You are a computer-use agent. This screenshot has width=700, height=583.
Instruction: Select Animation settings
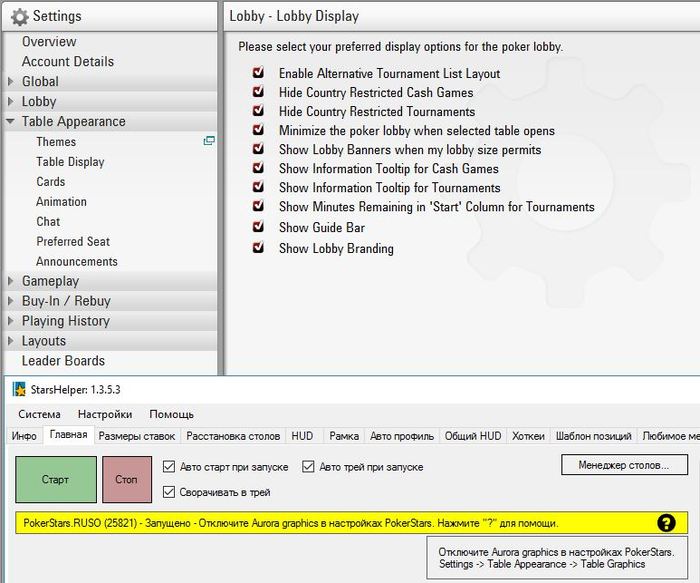[x=61, y=201]
